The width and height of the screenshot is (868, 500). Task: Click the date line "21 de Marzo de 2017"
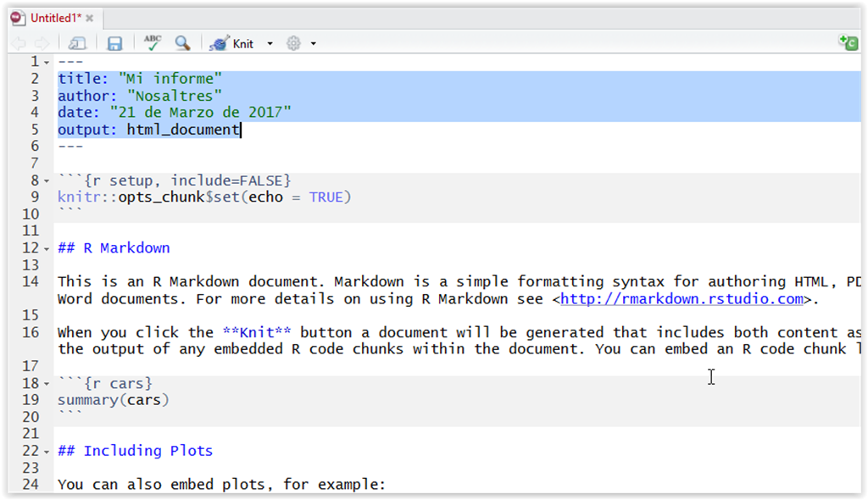pos(175,113)
